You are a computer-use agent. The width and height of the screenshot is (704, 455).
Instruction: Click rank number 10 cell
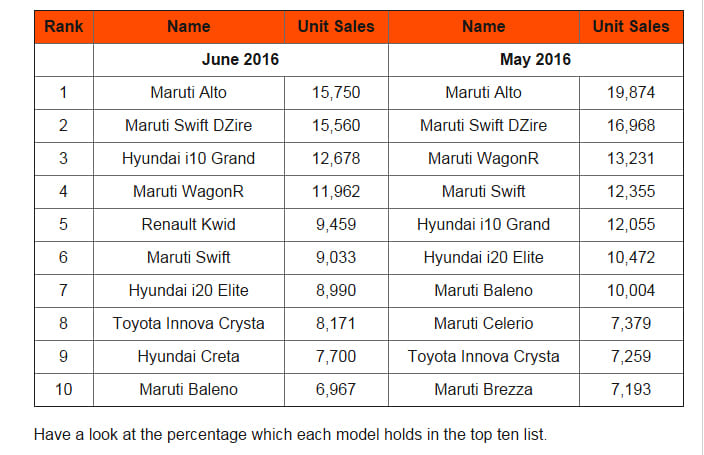pyautogui.click(x=64, y=389)
